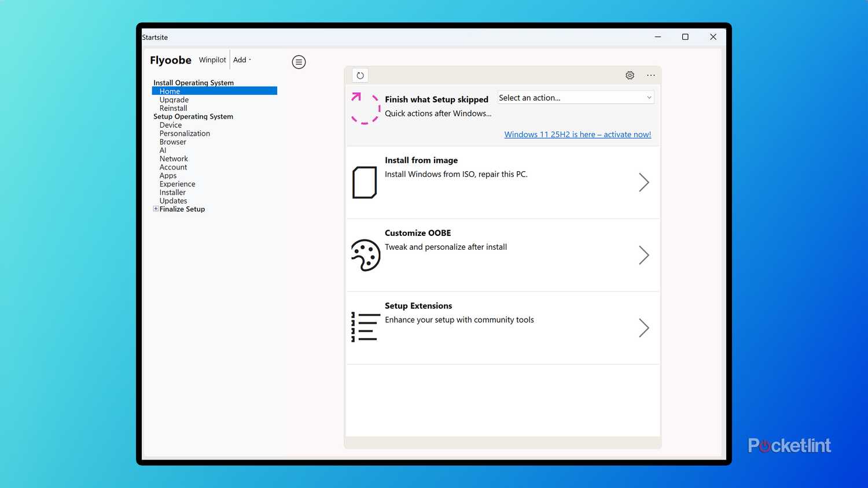Image resolution: width=868 pixels, height=488 pixels.
Task: Click the Winpilot menu item
Action: click(212, 60)
